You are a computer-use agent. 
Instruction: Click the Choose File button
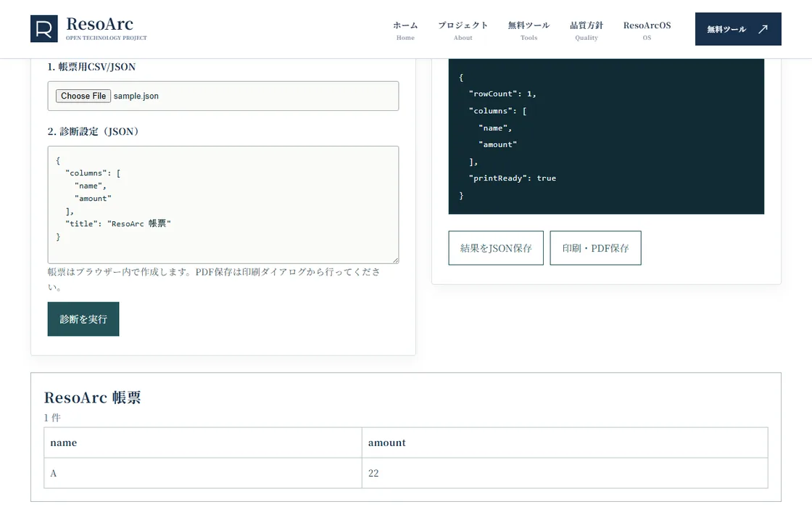point(83,96)
